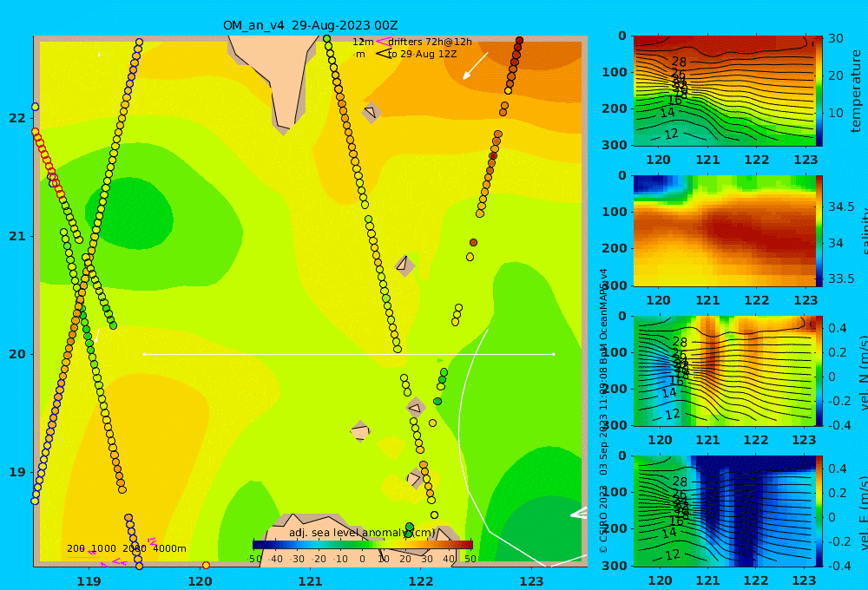The height and width of the screenshot is (590, 868).
Task: Click the '28' isotherm label in the temperature panel
Action: point(679,62)
